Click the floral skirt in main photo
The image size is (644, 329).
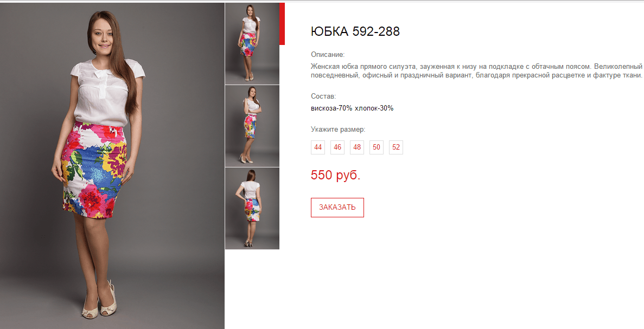point(94,169)
